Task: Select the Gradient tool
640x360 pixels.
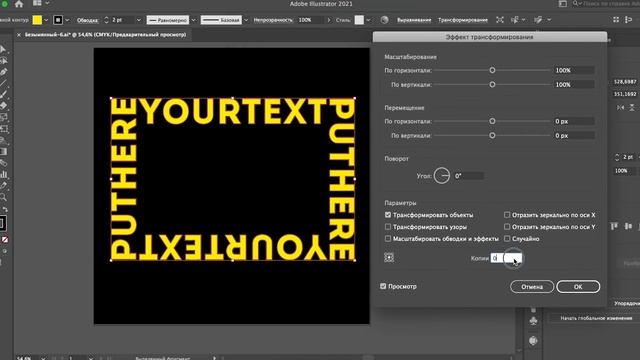Action: [4, 152]
